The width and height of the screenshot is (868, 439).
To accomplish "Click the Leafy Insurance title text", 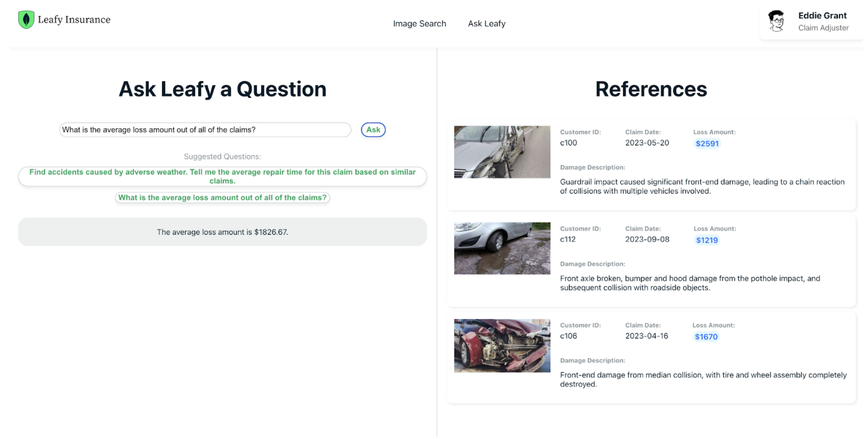I will click(x=74, y=19).
